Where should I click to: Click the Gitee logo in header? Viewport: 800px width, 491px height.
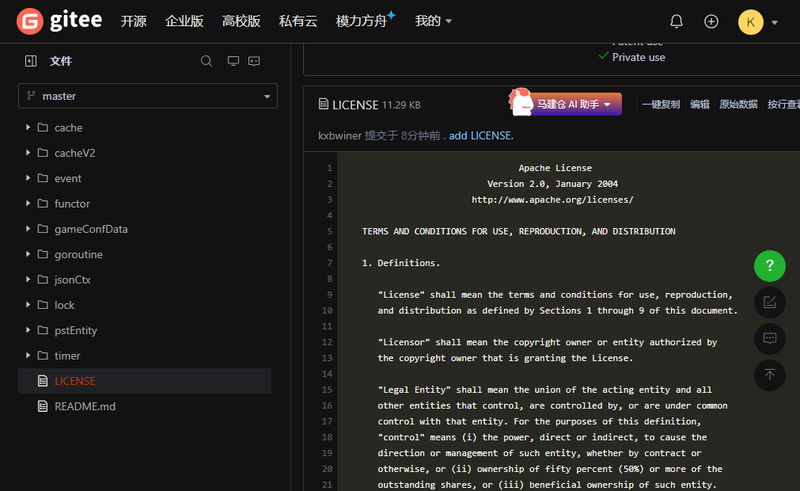pyautogui.click(x=60, y=21)
